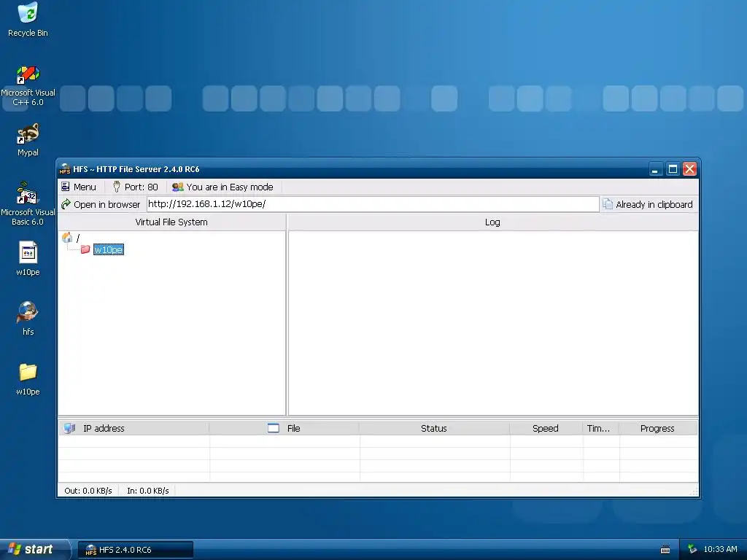The height and width of the screenshot is (560, 747).
Task: Switch mode via "You are in Easy mode"
Action: click(222, 187)
